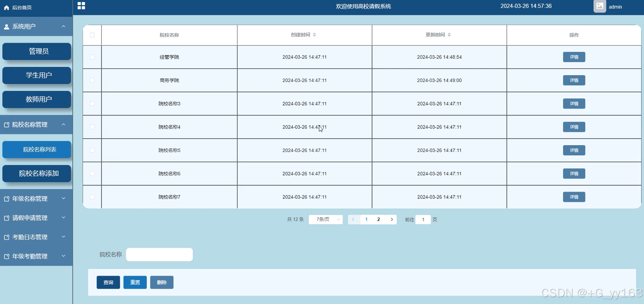Check the box for 院校名称6 row
This screenshot has height=304, width=644.
[x=92, y=174]
